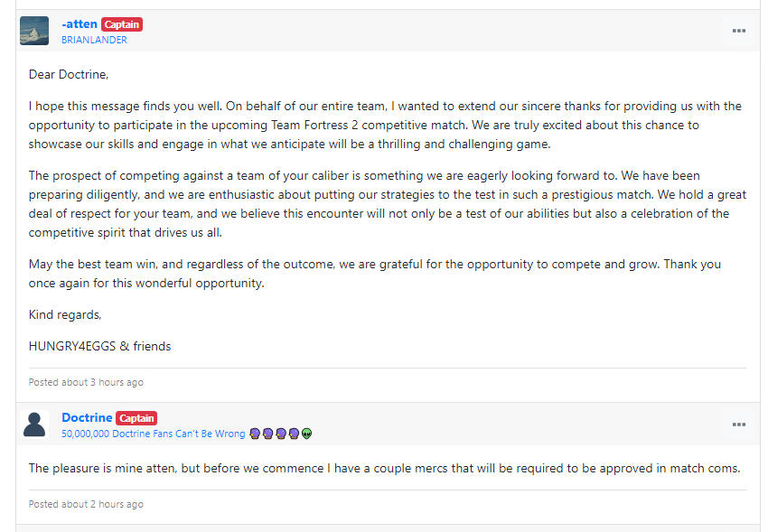Open the 50,000,000 Doctrine Fans team link
This screenshot has height=532, width=768.
tap(153, 434)
